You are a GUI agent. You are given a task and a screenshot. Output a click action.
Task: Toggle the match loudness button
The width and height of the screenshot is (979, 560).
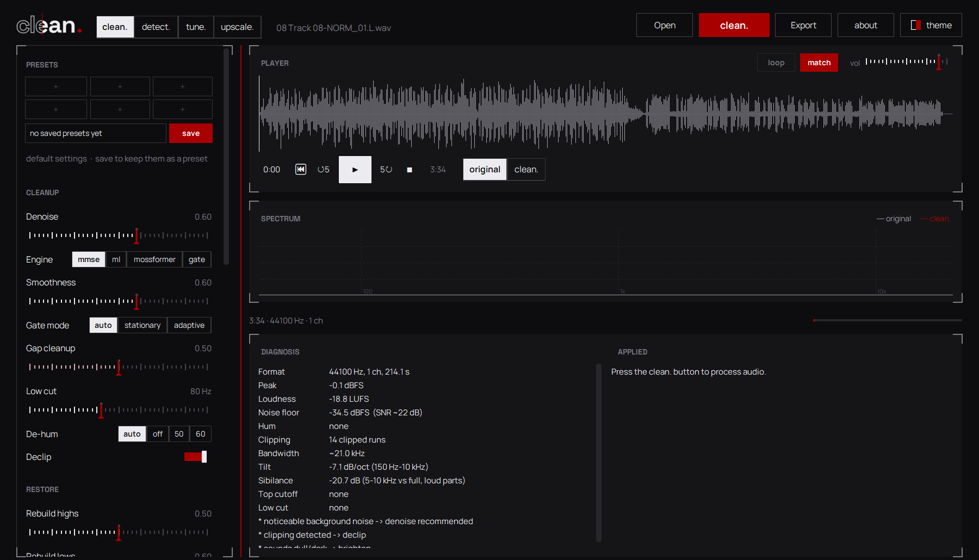[819, 63]
